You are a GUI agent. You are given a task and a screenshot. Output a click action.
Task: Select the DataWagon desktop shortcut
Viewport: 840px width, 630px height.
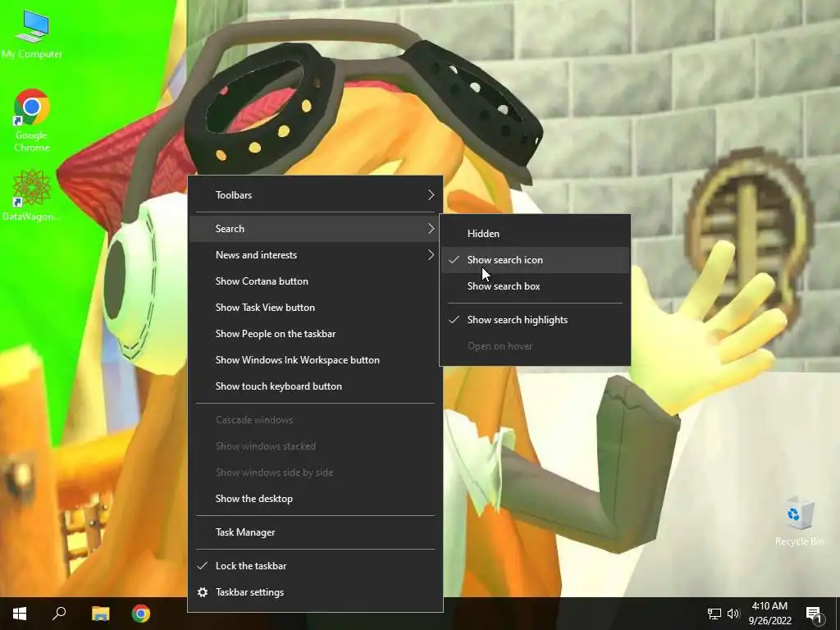(32, 195)
